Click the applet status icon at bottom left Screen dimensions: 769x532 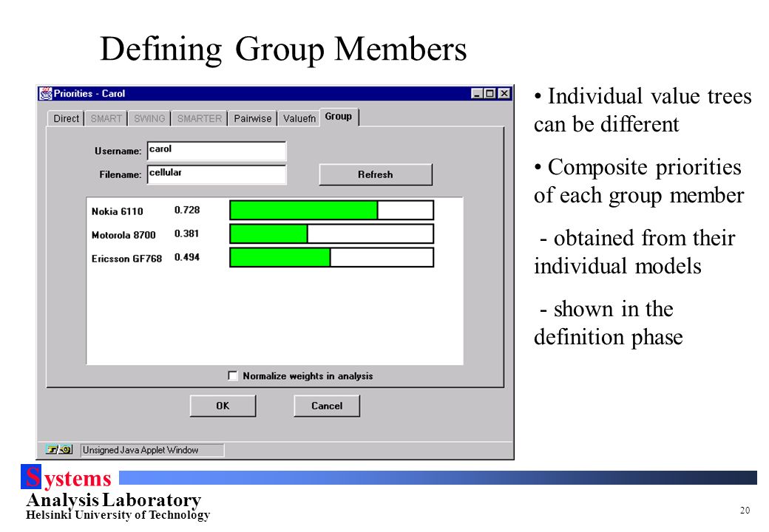[59, 449]
